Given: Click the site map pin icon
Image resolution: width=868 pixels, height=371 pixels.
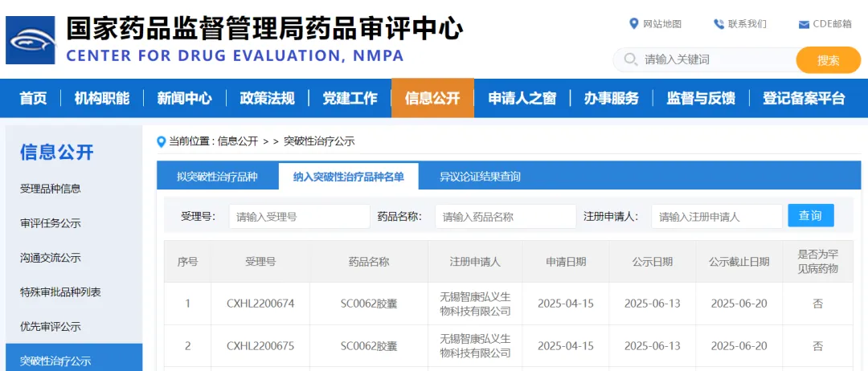Looking at the screenshot, I should (x=634, y=24).
